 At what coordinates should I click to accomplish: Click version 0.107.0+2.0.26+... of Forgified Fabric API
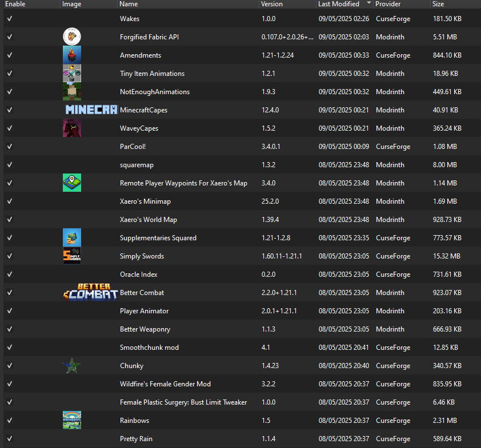click(x=287, y=37)
